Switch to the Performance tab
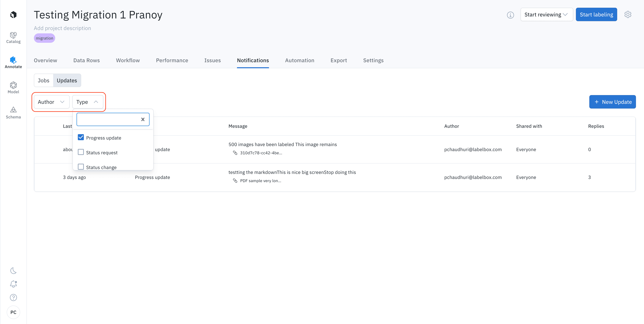 coord(172,60)
